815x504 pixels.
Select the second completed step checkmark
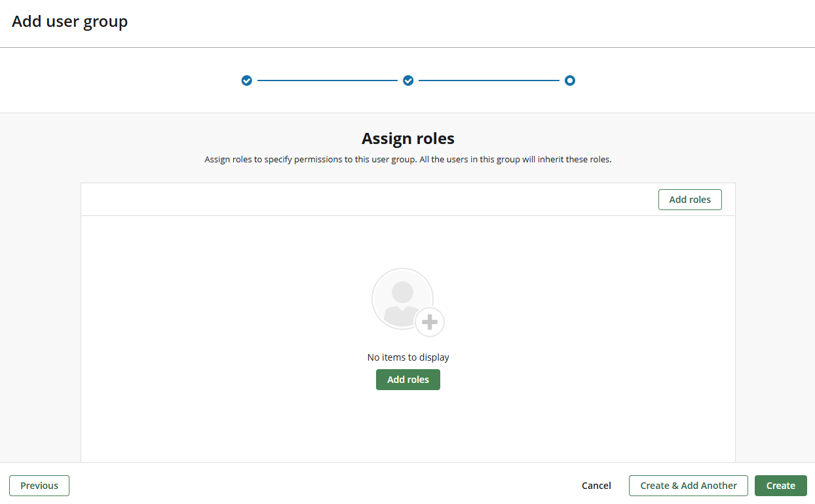tap(408, 81)
